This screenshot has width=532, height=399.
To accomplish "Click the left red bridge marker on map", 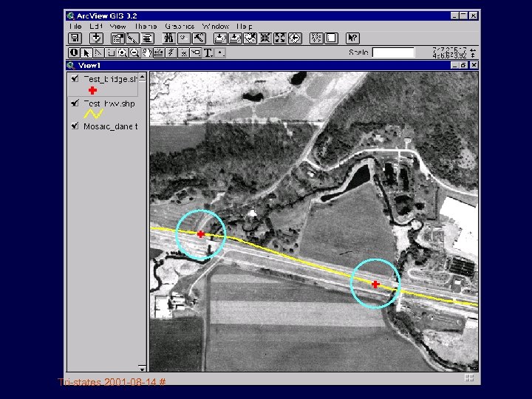I will 201,234.
